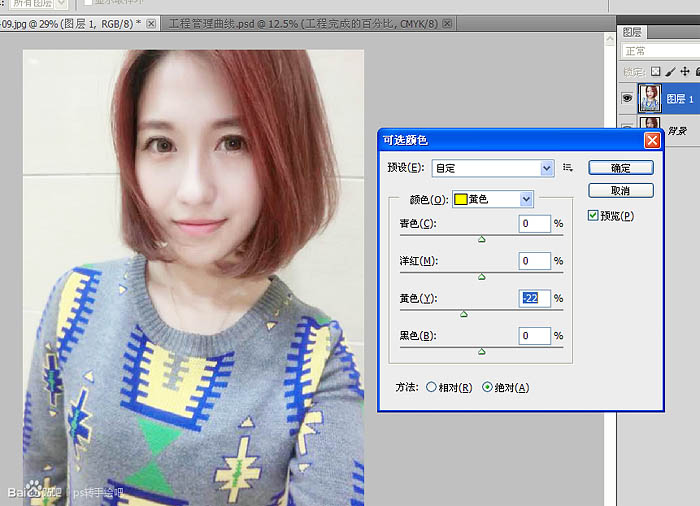Close the 工程管理曲线.psd document tab
This screenshot has width=700, height=506.
(x=446, y=23)
